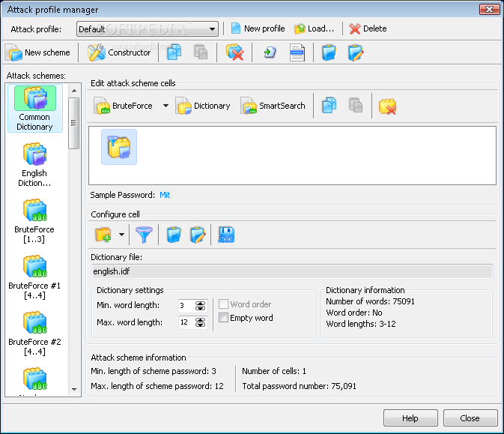504x434 pixels.
Task: Select the dictionary cell in the scheme cells area
Action: (x=119, y=147)
